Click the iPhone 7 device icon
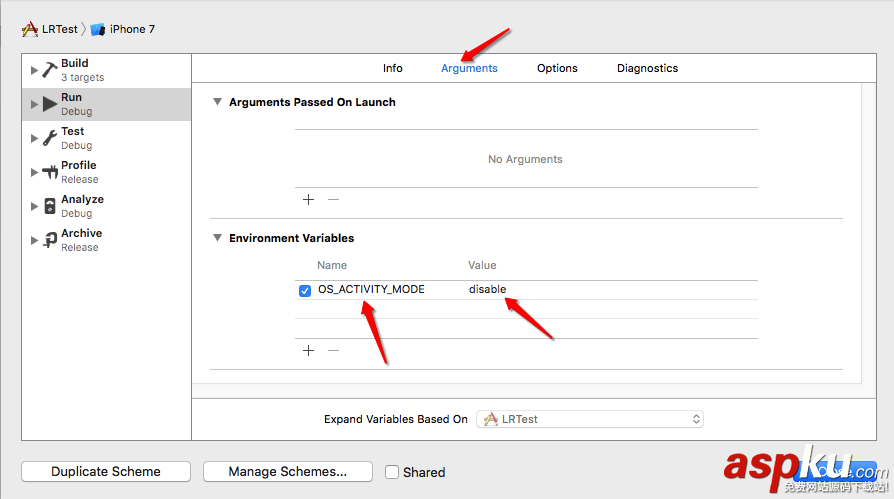 [x=97, y=29]
